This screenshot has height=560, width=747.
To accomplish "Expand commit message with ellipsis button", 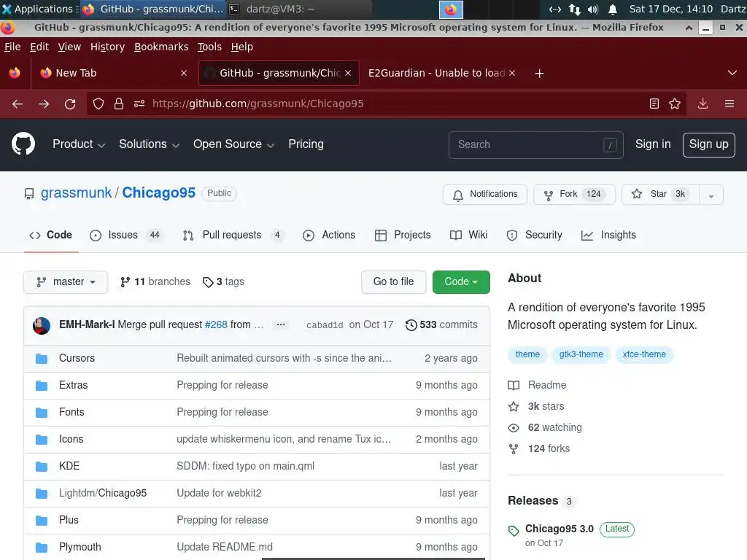I will [x=281, y=324].
